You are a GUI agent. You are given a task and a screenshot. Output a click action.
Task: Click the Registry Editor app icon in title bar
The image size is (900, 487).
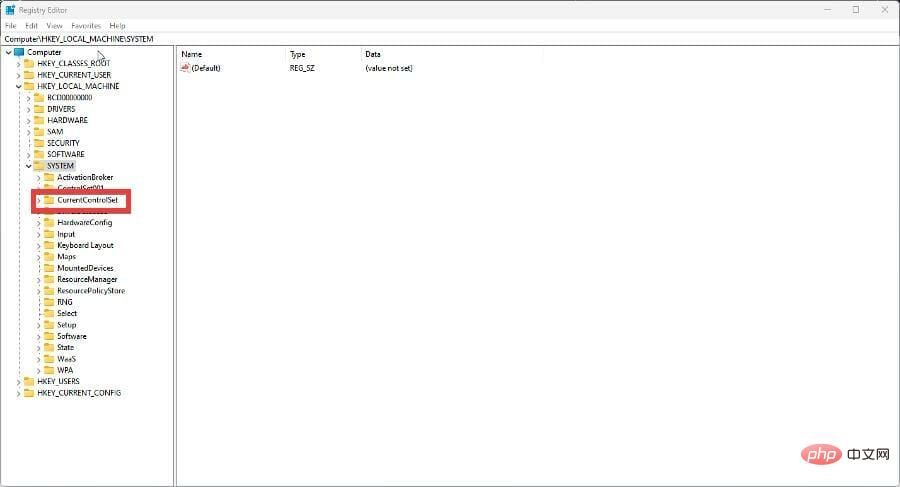click(x=10, y=10)
